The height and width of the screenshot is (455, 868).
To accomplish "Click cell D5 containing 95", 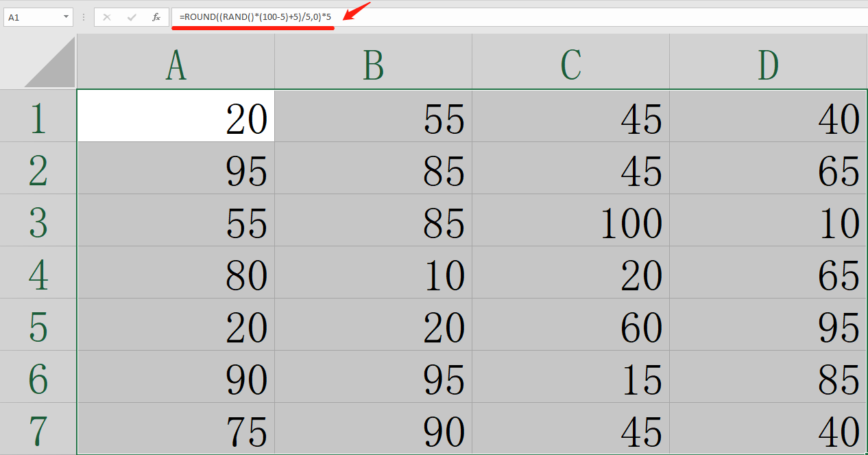I will pos(769,325).
